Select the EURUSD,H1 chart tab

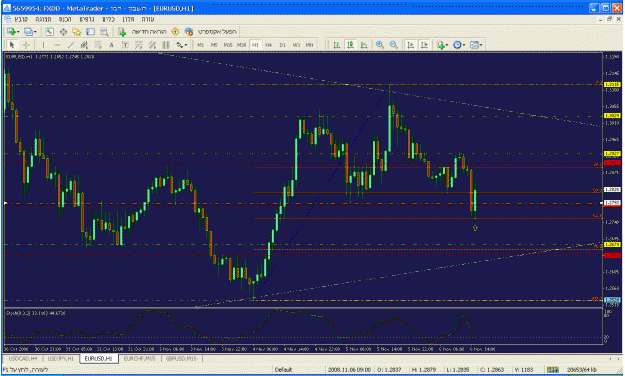(98, 359)
